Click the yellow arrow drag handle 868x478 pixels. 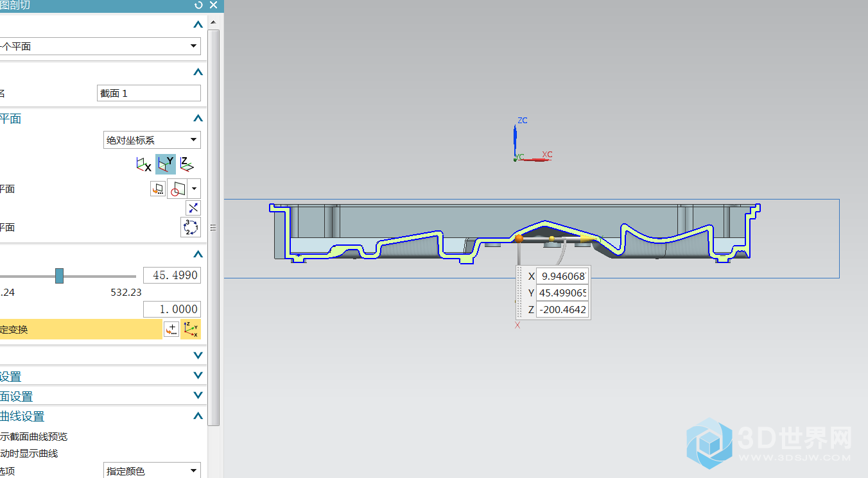(587, 238)
